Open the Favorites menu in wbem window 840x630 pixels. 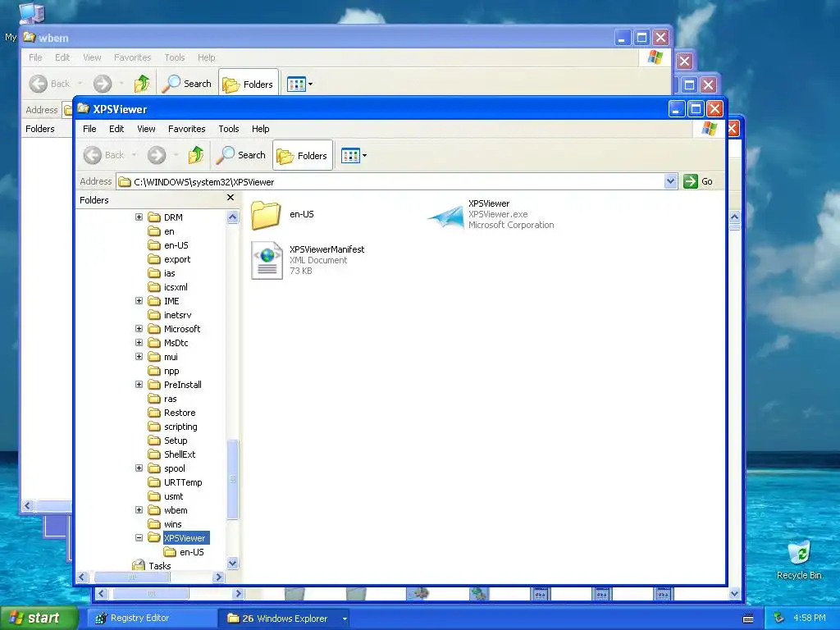point(132,57)
